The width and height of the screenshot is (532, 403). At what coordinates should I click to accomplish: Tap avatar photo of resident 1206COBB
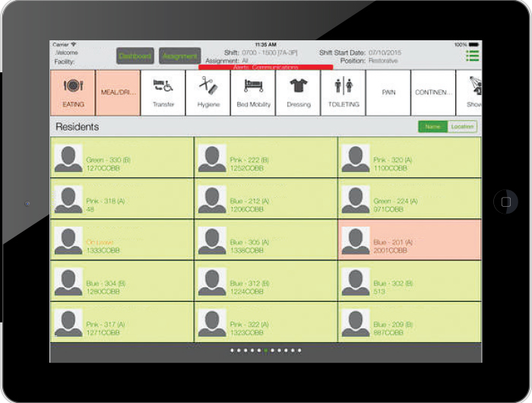click(212, 200)
